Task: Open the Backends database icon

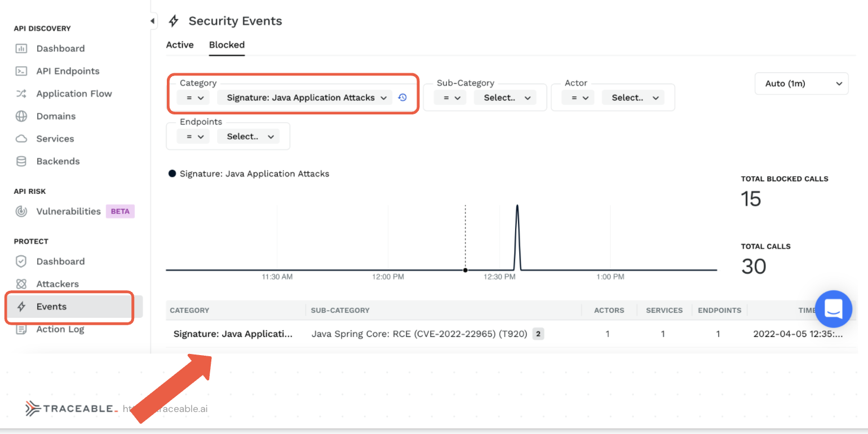Action: pyautogui.click(x=21, y=161)
